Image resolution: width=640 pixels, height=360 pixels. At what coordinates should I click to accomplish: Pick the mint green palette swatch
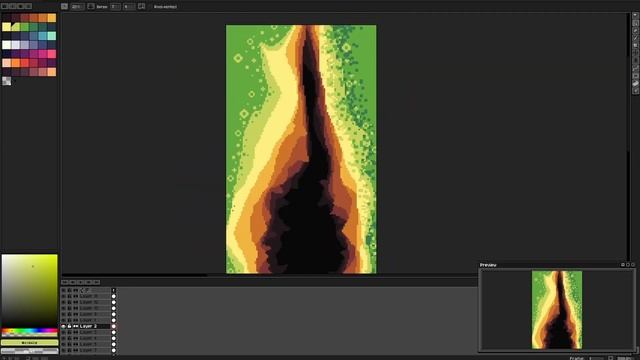tap(51, 36)
